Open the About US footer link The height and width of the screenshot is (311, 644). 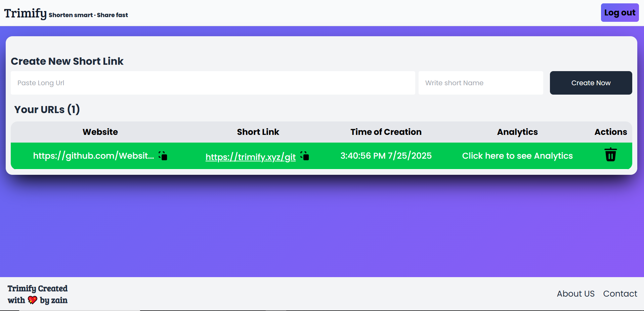click(576, 294)
